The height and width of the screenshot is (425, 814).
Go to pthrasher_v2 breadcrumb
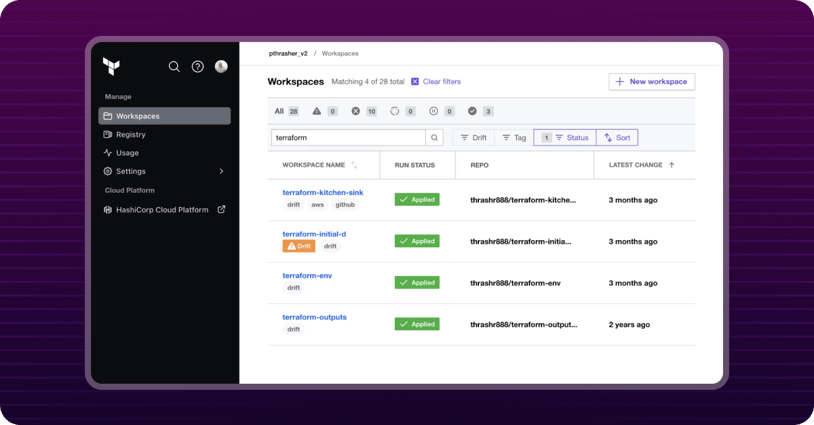(288, 53)
